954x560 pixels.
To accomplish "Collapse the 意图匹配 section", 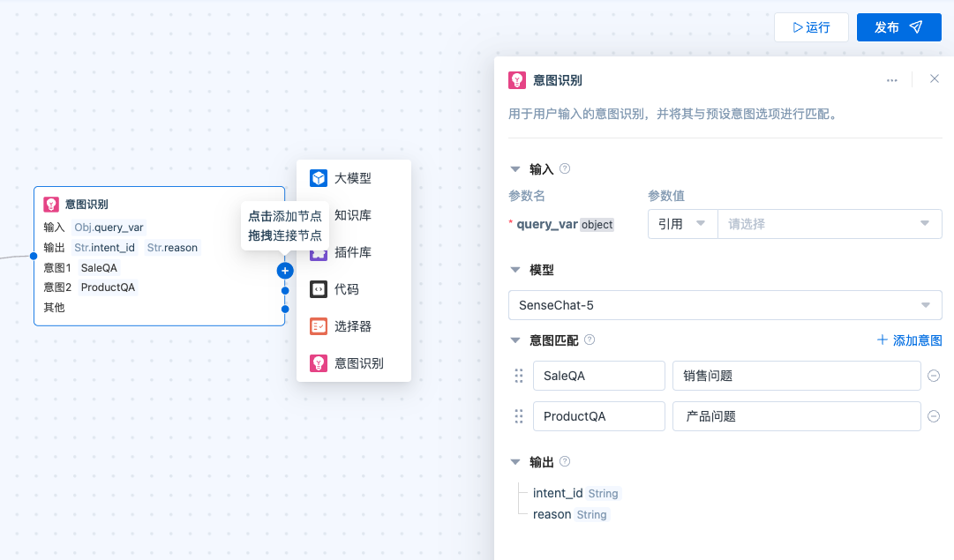I will [515, 340].
